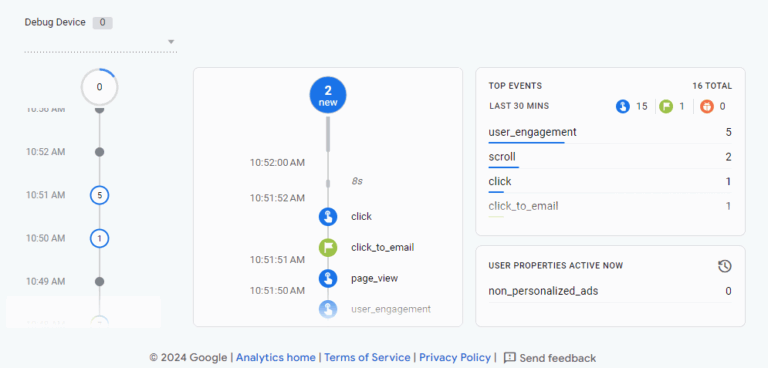Open the Privacy Policy link
This screenshot has width=768, height=368.
coord(455,358)
